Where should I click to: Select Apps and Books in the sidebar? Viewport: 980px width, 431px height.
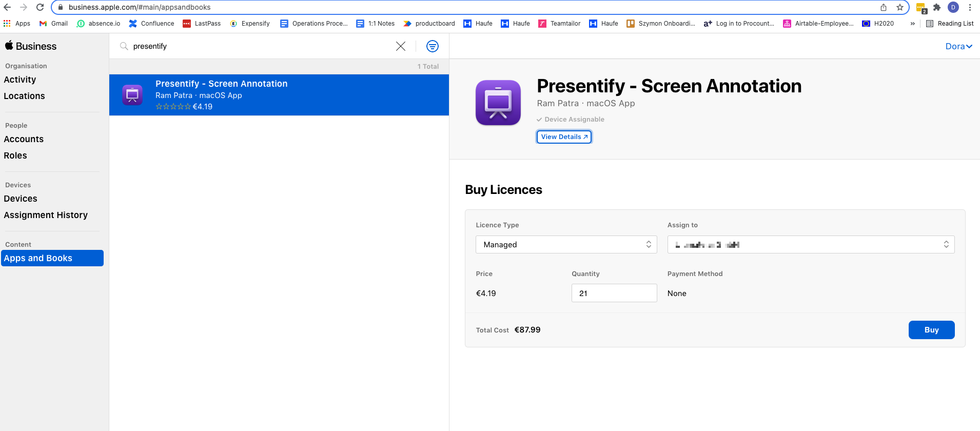tap(52, 258)
